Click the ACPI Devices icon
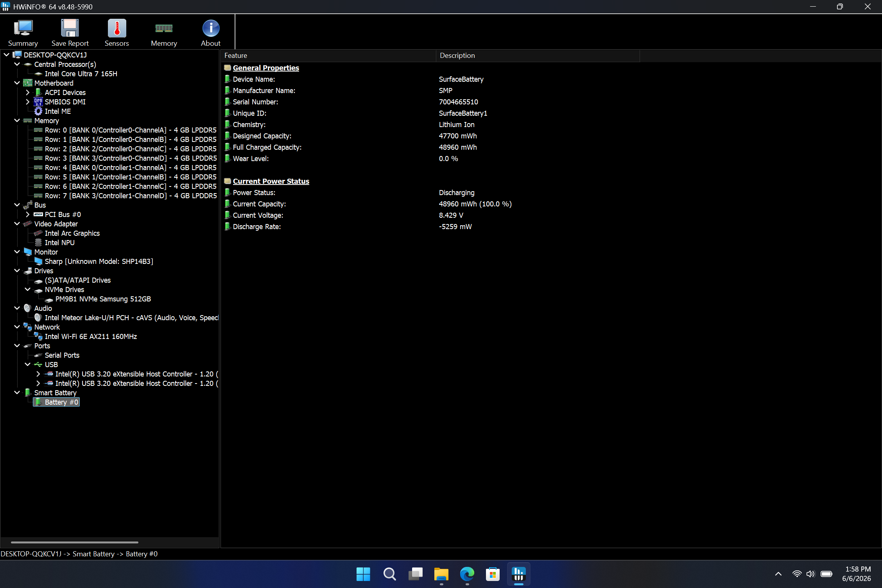Screen dimensions: 882x588 click(38, 92)
